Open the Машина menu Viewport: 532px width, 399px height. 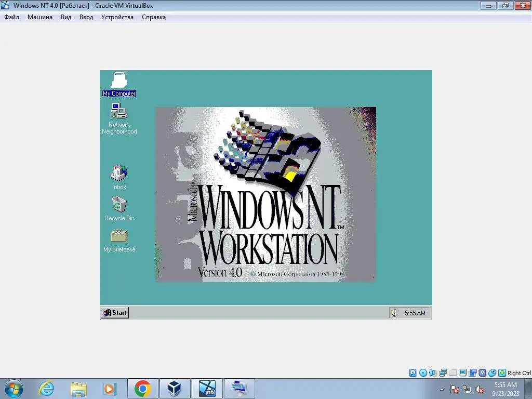point(39,17)
